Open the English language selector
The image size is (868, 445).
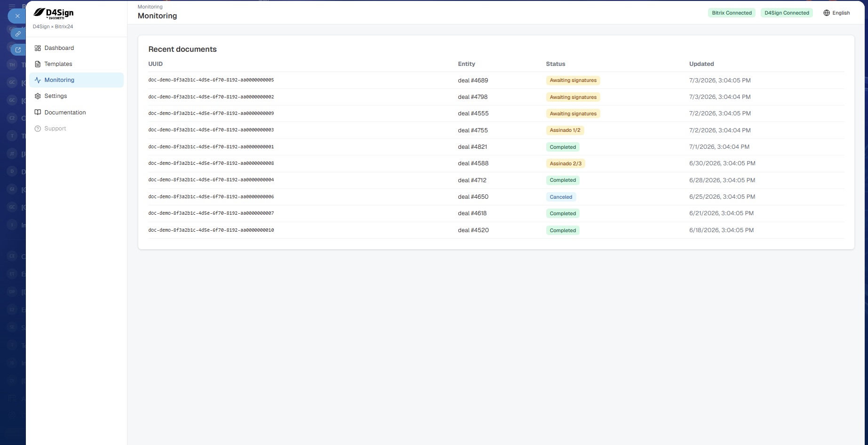(x=836, y=13)
